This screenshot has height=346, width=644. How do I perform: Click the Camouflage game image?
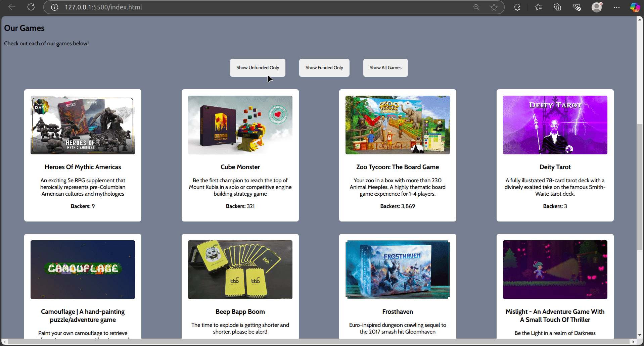[83, 269]
